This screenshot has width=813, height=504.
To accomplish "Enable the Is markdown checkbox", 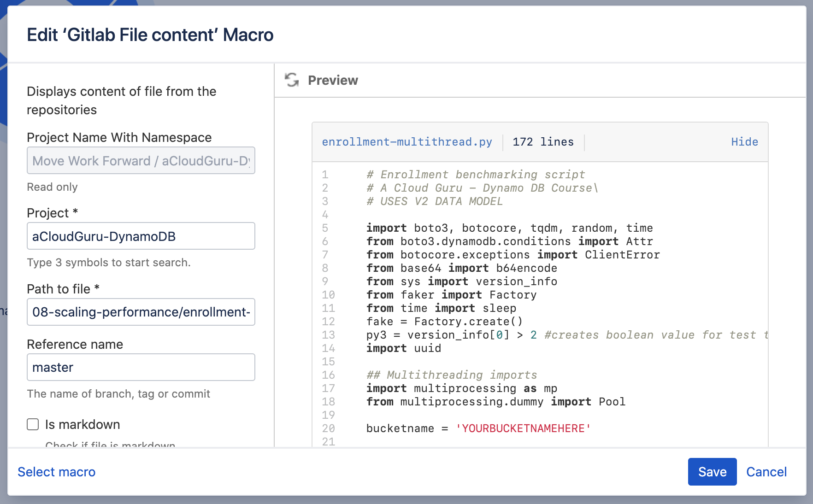I will [x=32, y=424].
